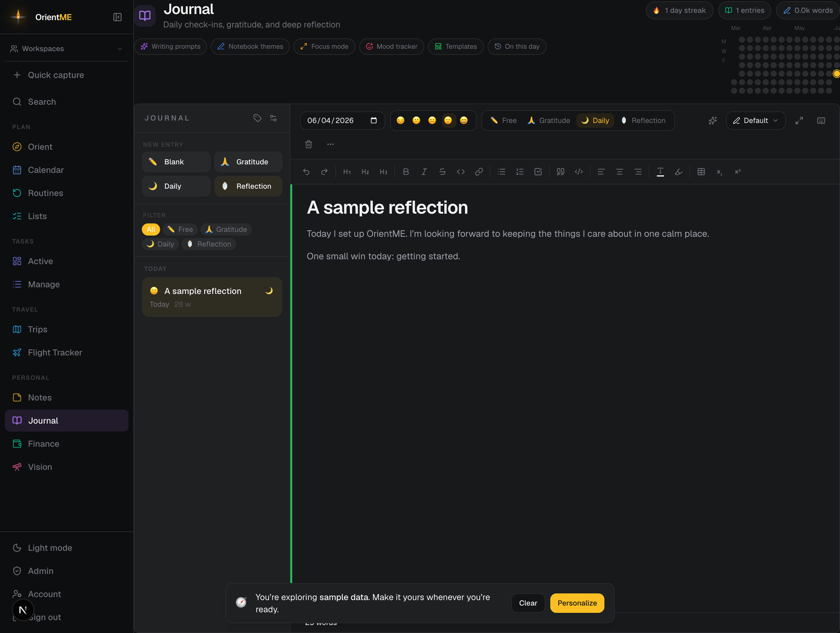This screenshot has height=633, width=840.
Task: Open Quick capture
Action: click(x=67, y=75)
